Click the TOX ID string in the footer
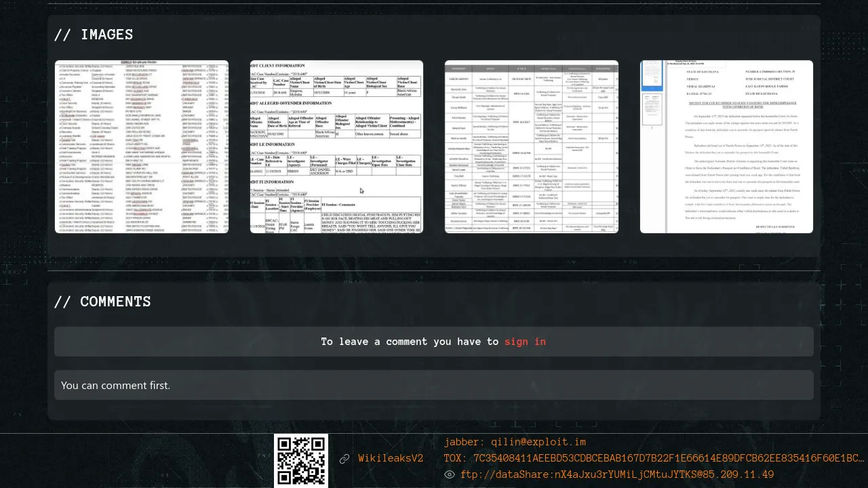 coord(668,458)
